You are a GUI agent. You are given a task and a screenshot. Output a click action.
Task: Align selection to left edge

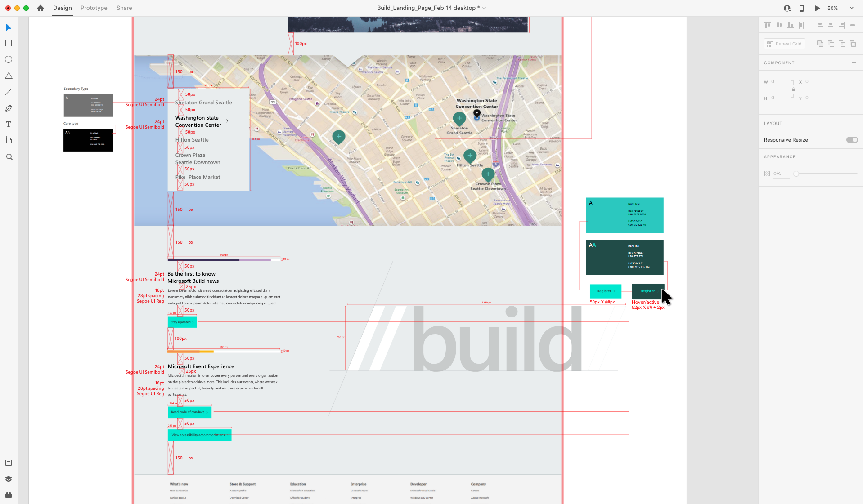(820, 25)
